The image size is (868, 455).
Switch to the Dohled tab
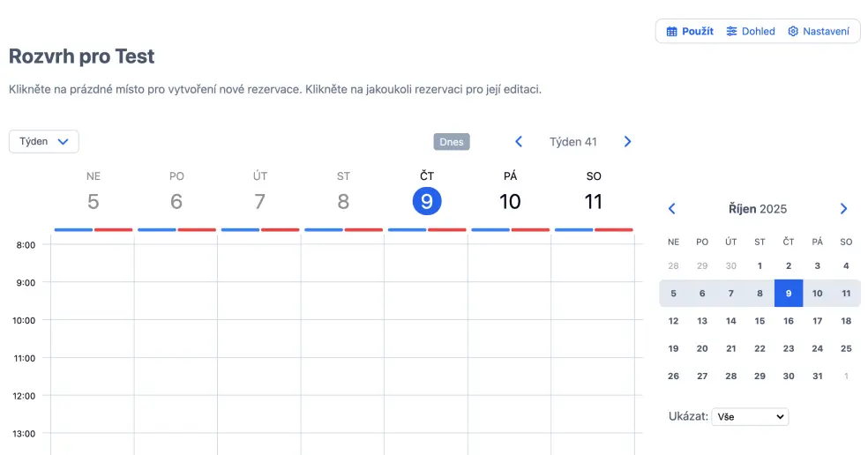751,32
